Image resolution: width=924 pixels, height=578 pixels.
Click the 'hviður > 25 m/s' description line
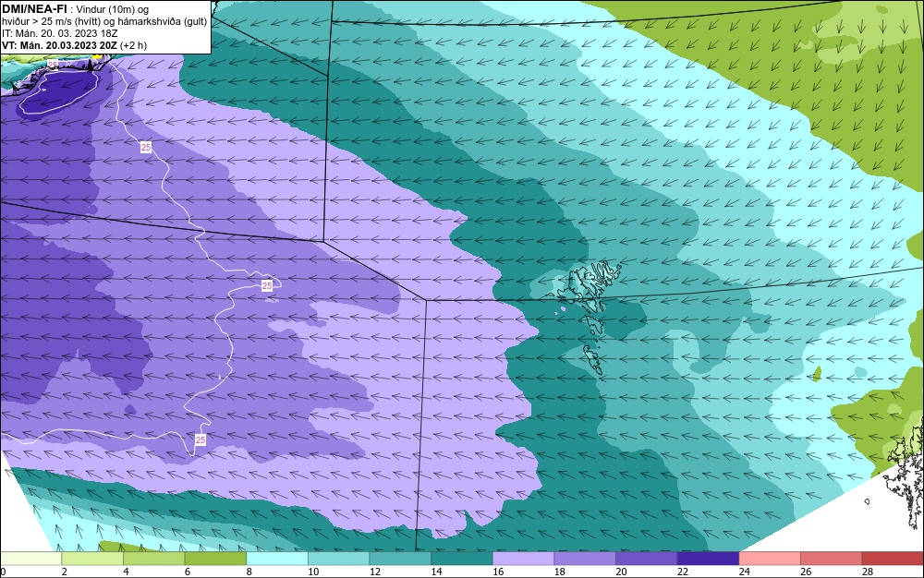(x=104, y=21)
